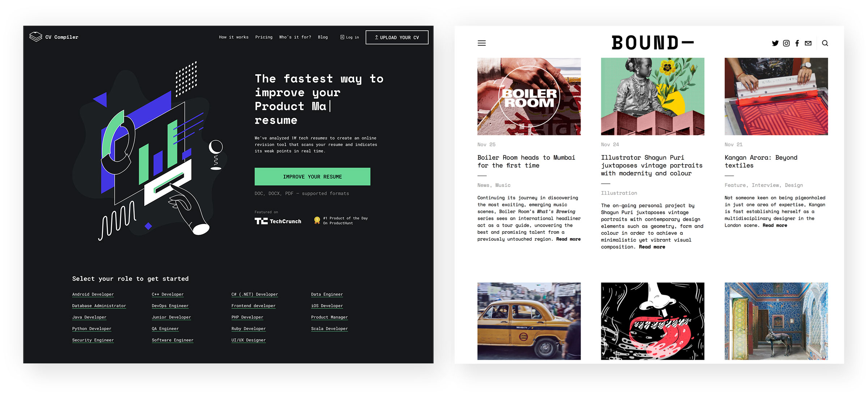Select the Frontend developer role
Viewport: 868px width, 418px height.
tap(254, 306)
